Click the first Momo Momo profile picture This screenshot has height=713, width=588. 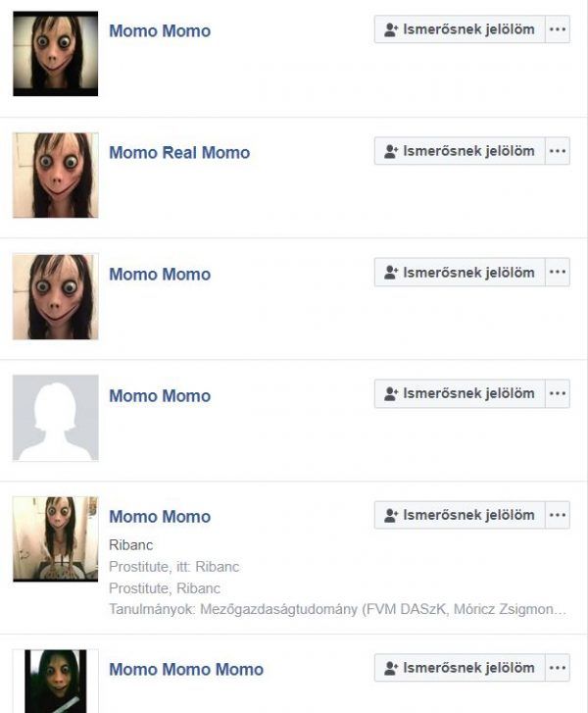coord(56,54)
